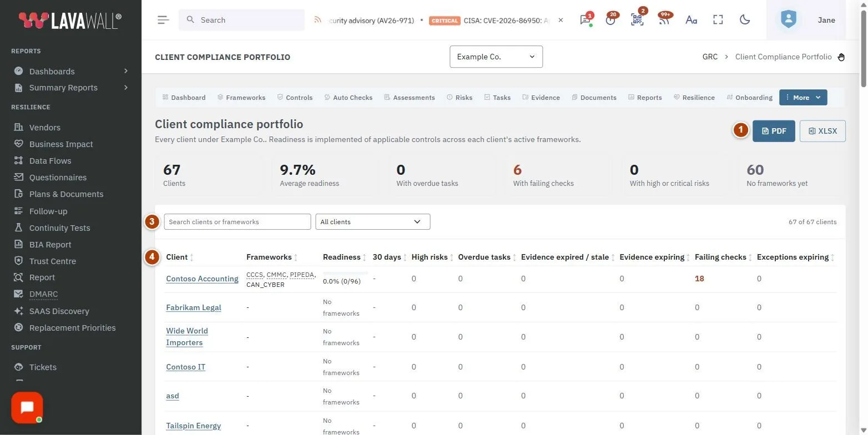Open Tickets in the sidebar
The height and width of the screenshot is (435, 868).
(43, 367)
